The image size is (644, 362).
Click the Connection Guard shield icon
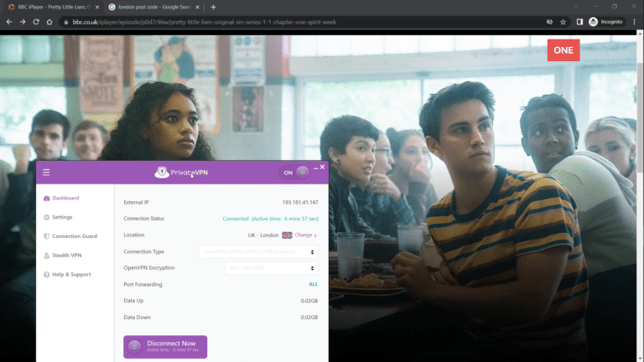[x=46, y=236]
